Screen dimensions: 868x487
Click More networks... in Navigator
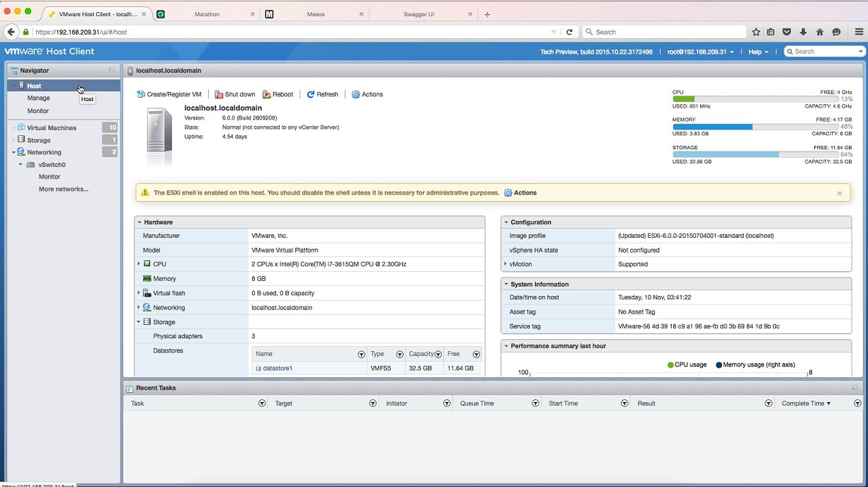pos(64,189)
